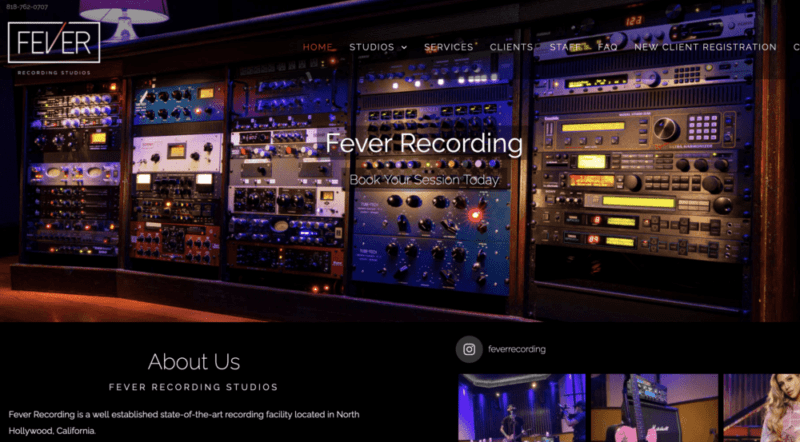Click the paragraph describing North Hollywood facility
Image resolution: width=800 pixels, height=442 pixels.
coord(184,423)
